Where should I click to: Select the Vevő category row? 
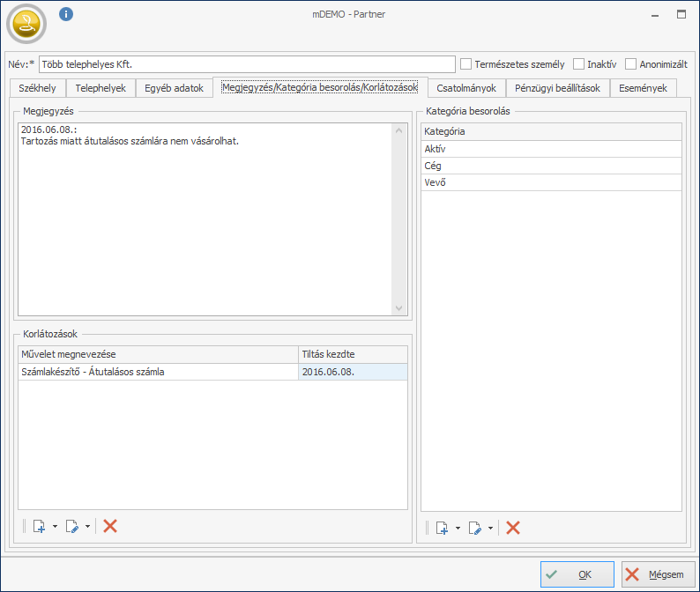point(551,182)
